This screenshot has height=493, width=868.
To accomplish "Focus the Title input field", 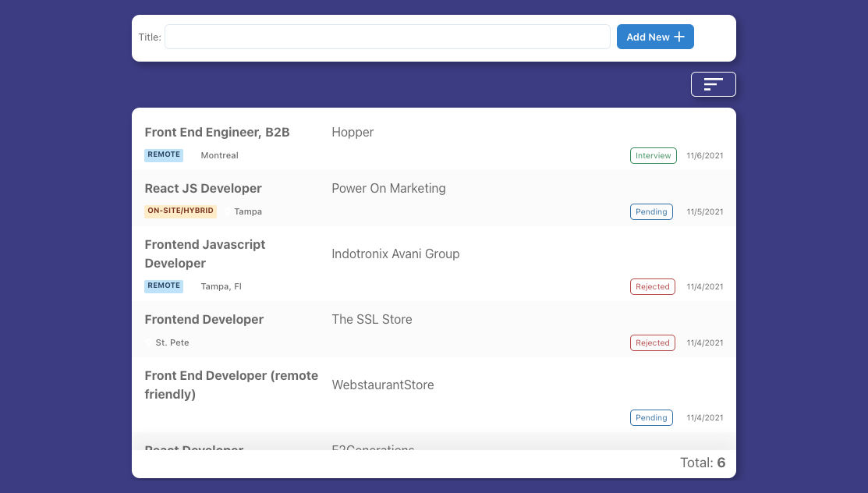I will pos(388,37).
